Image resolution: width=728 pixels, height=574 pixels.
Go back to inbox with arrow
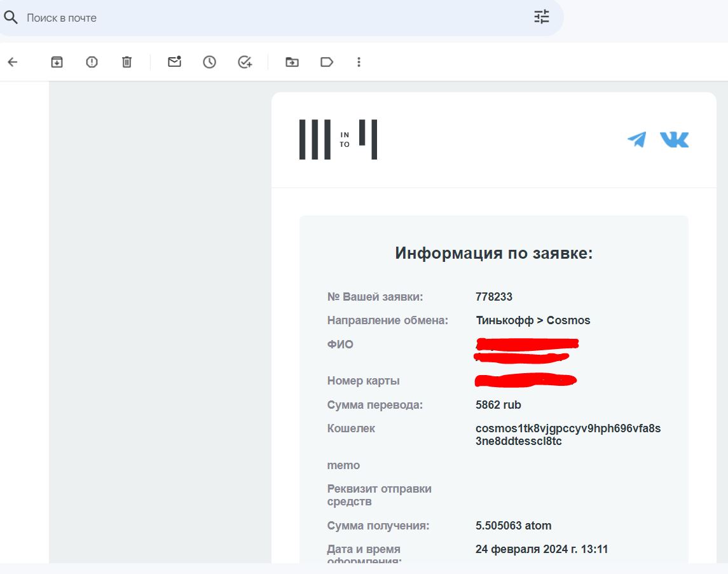click(13, 62)
